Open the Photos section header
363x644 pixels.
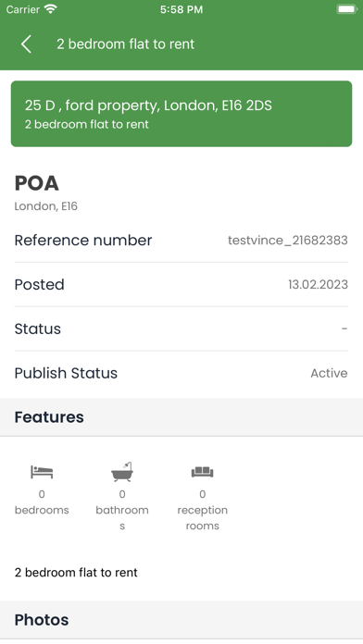181,620
